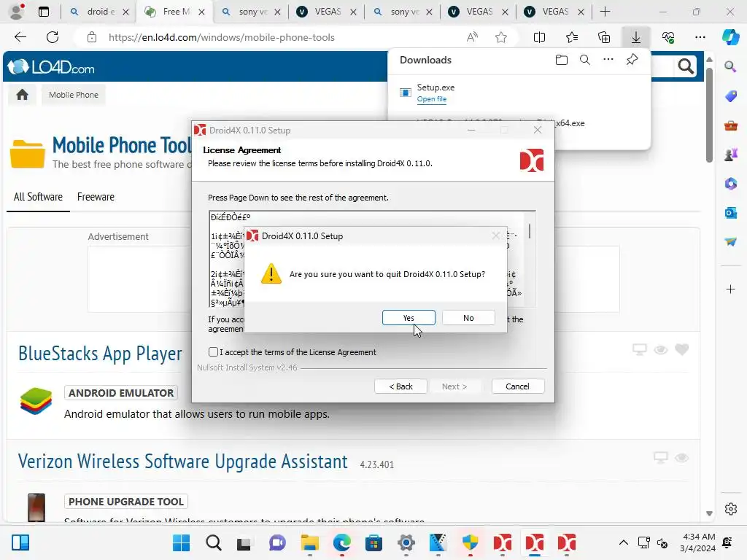747x560 pixels.
Task: Open sidebar Shopping tag icon
Action: coord(730,96)
